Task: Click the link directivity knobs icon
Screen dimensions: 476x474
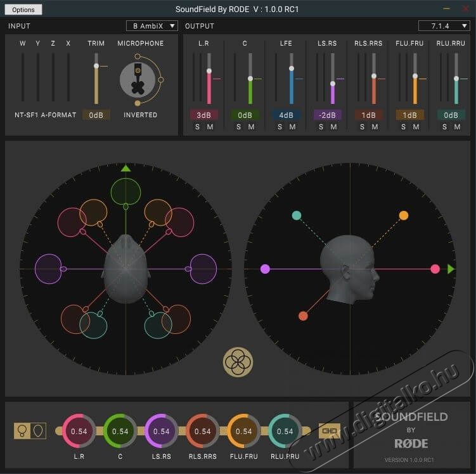Action: tap(330, 431)
